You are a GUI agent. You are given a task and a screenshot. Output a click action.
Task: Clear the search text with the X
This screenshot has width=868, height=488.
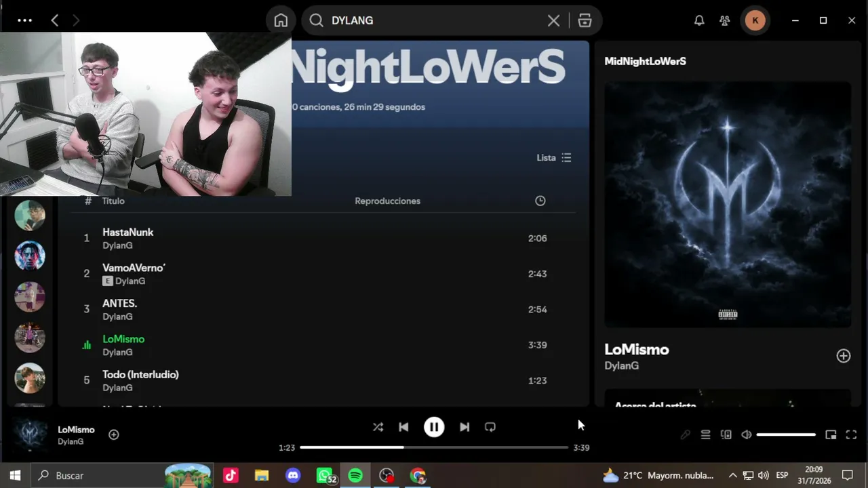tap(553, 20)
